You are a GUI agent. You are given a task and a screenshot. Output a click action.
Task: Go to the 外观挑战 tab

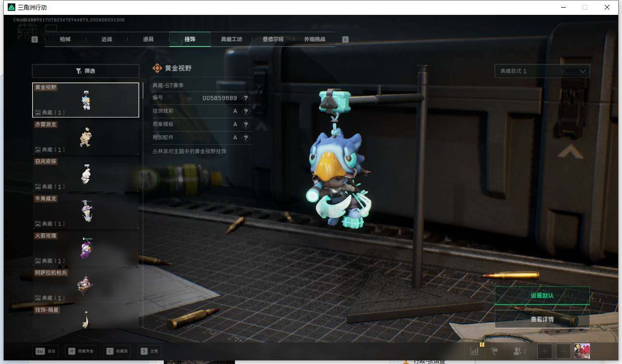point(314,39)
